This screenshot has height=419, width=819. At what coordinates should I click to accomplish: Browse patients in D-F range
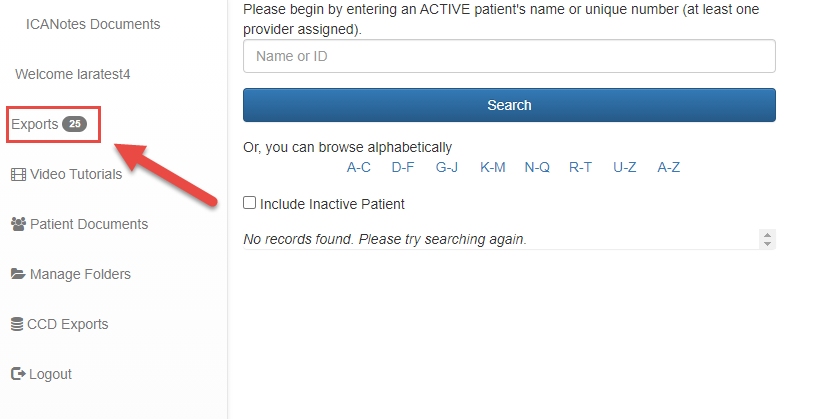pyautogui.click(x=403, y=167)
